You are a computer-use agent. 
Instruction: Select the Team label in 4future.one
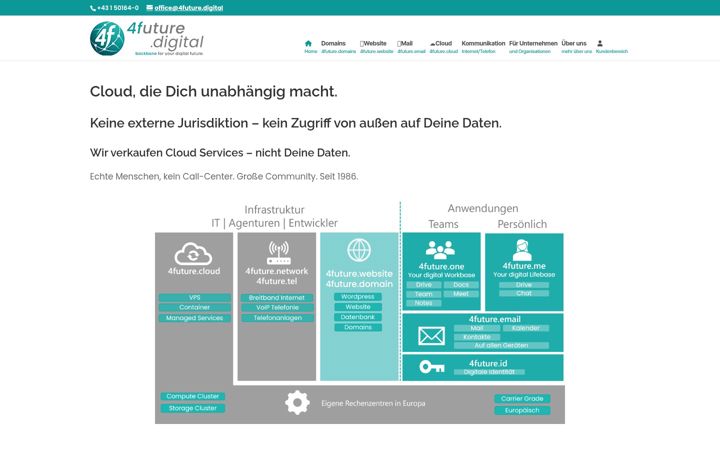(423, 294)
